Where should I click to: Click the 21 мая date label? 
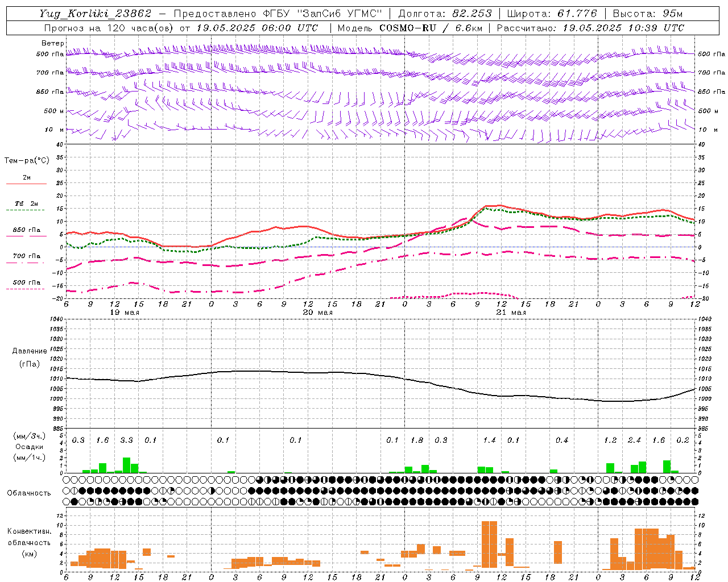click(511, 313)
